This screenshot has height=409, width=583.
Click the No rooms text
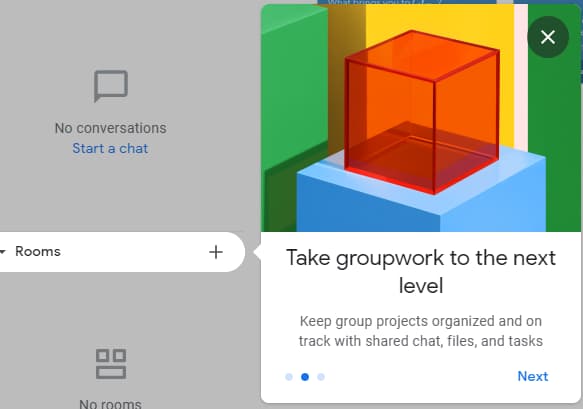(110, 404)
